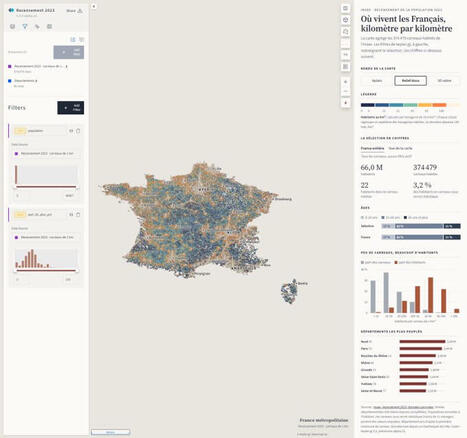This screenshot has height=438, width=467.
Task: Switch to the Vue de la carte tab
Action: pos(400,148)
